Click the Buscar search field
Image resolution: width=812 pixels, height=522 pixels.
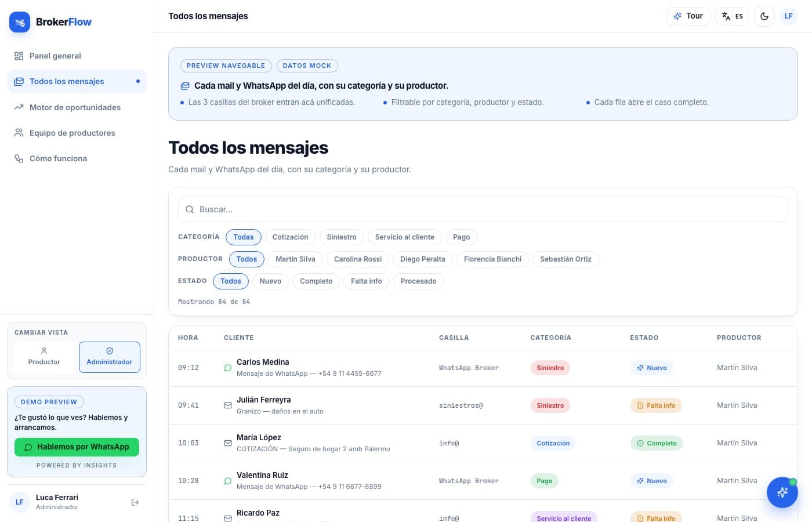[x=483, y=209]
